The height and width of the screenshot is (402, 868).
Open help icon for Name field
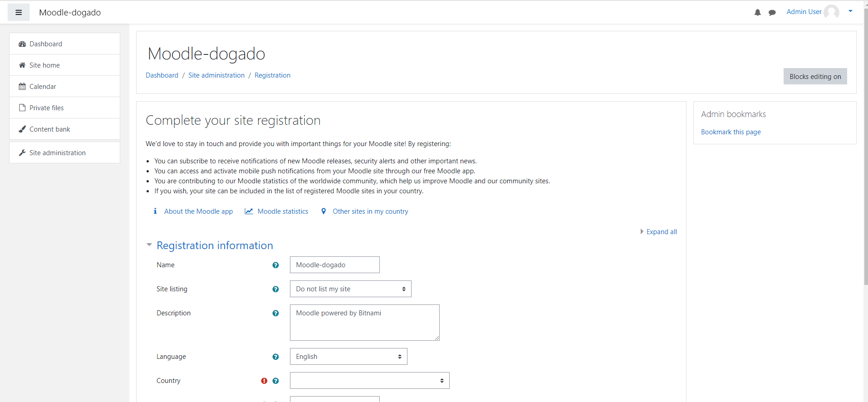point(275,265)
